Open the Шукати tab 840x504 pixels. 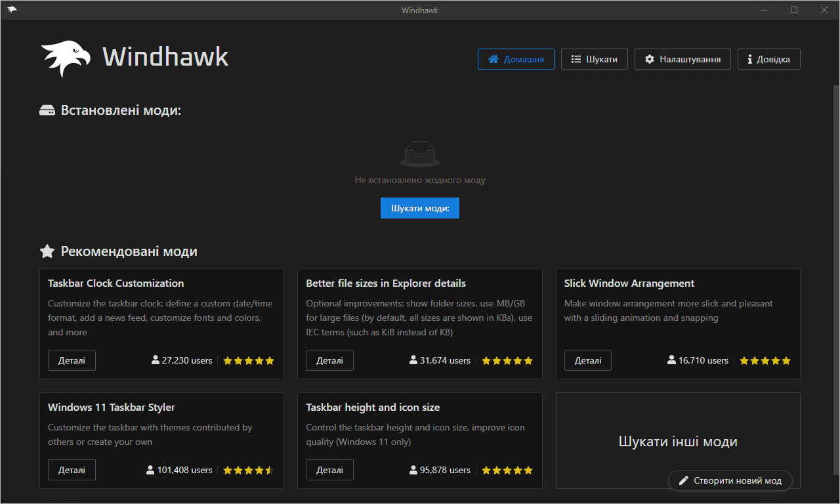coord(594,59)
